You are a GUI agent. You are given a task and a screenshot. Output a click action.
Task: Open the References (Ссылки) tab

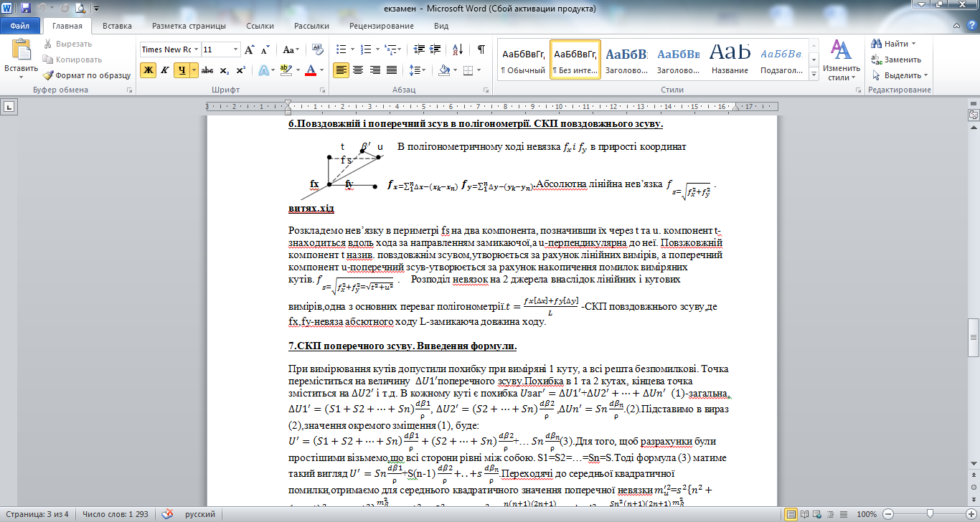tap(260, 26)
